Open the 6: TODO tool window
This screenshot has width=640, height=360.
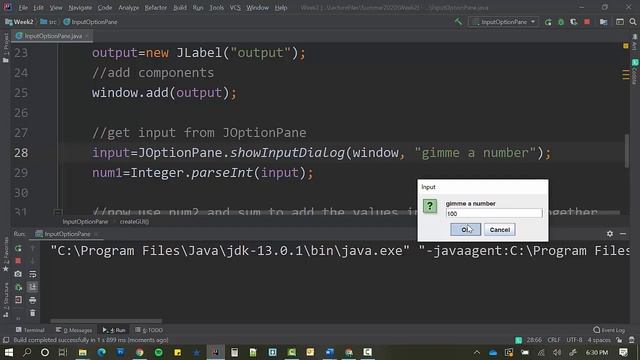click(149, 330)
